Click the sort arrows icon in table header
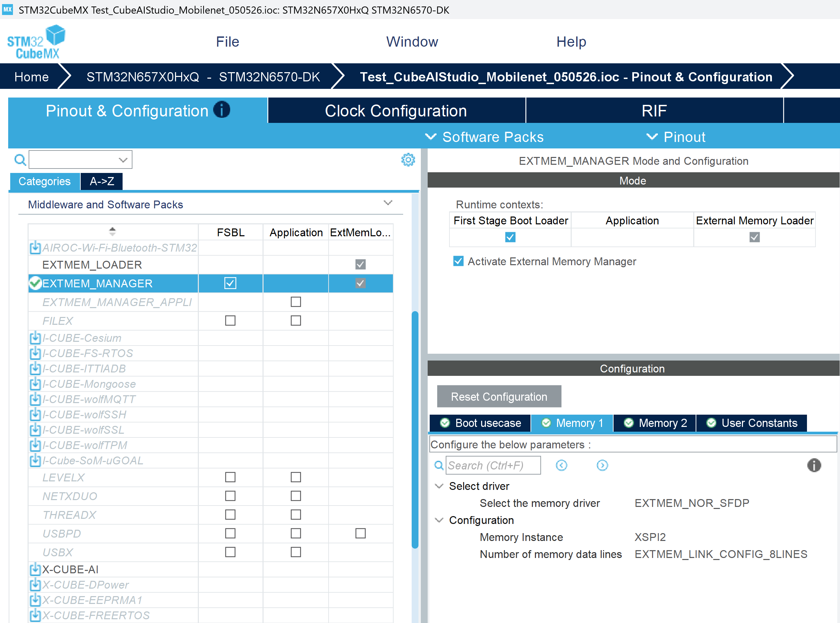The width and height of the screenshot is (840, 623). pyautogui.click(x=112, y=231)
